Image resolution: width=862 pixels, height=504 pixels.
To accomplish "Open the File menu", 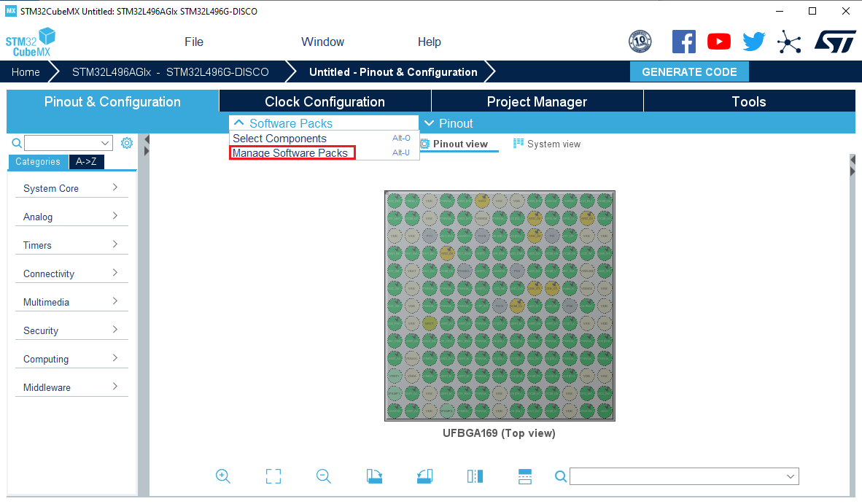I will pos(194,42).
